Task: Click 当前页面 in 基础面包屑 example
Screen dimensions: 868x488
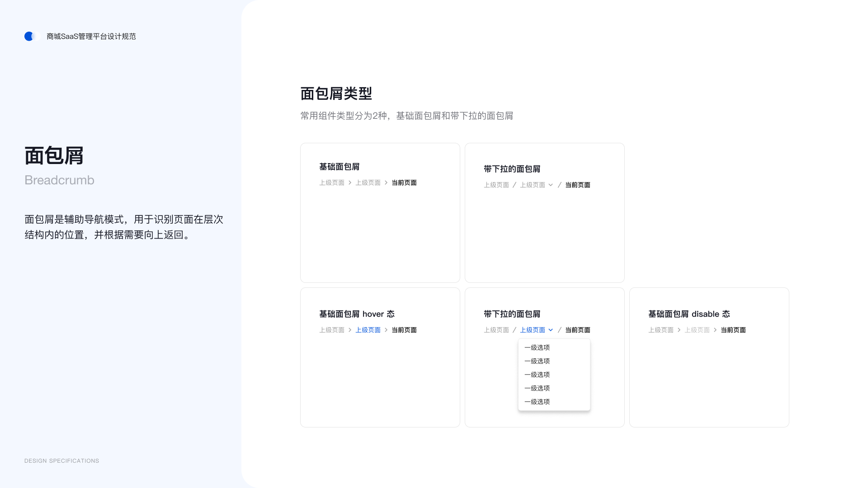Action: coord(404,183)
